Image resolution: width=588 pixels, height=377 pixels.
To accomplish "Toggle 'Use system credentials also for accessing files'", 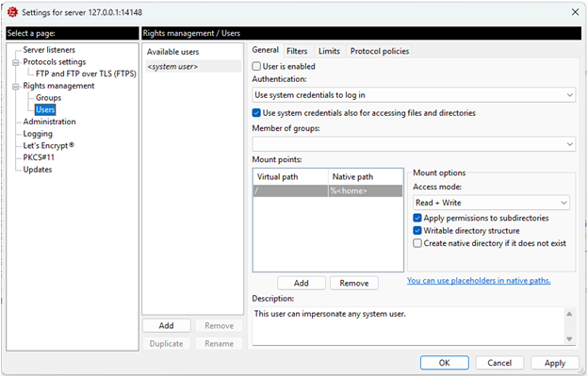I will click(x=258, y=113).
